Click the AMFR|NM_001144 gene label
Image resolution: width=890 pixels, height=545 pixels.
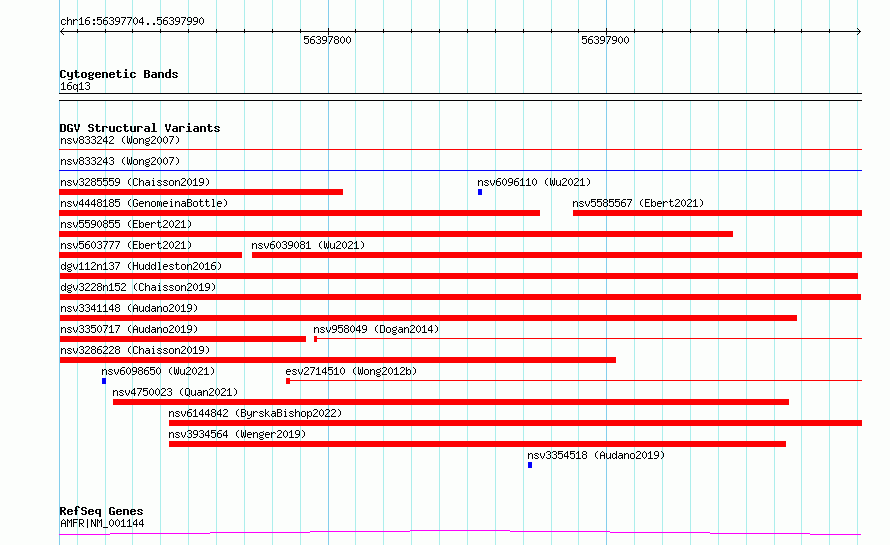pos(102,523)
